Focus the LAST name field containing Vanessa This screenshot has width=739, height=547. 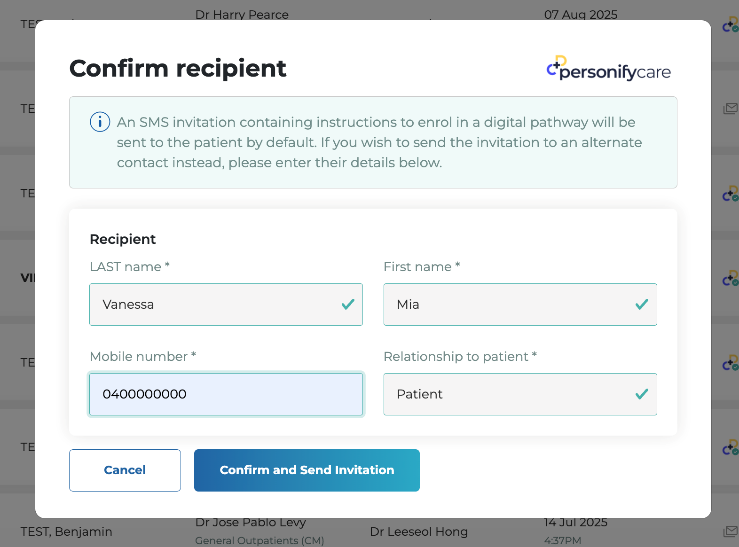(213, 304)
